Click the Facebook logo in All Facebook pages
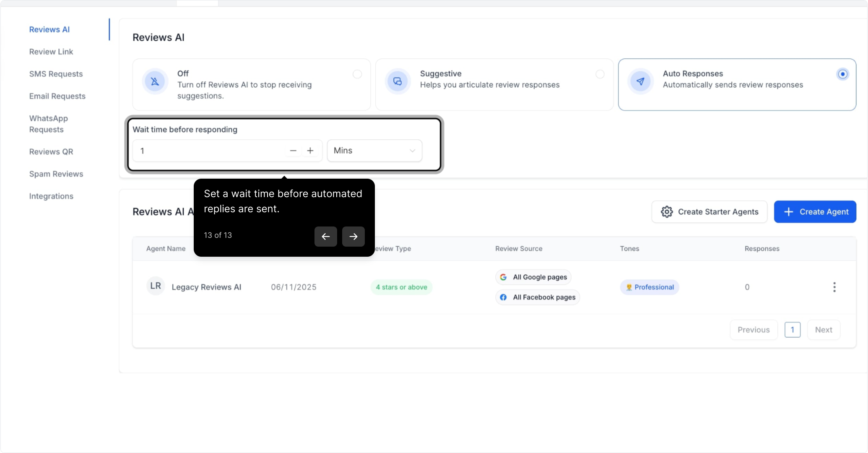The width and height of the screenshot is (868, 453). [x=504, y=297]
